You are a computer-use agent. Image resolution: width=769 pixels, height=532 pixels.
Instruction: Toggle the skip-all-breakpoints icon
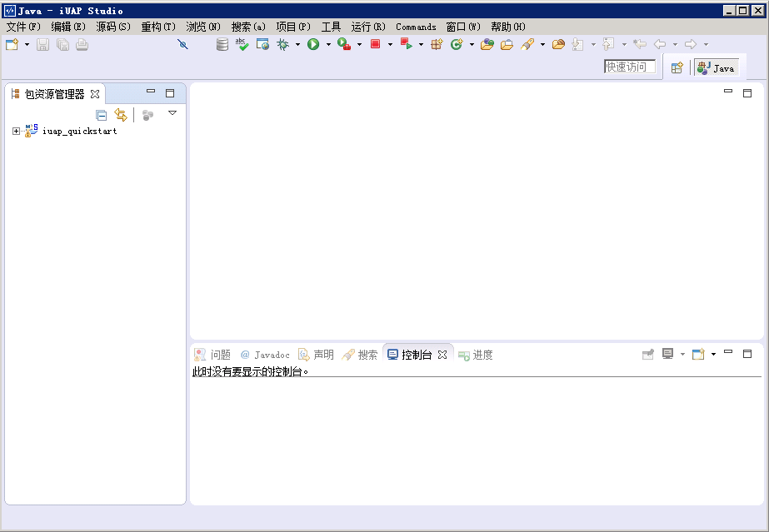[183, 45]
